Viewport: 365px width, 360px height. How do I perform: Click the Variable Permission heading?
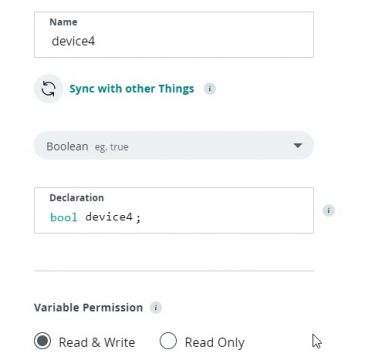tap(88, 307)
